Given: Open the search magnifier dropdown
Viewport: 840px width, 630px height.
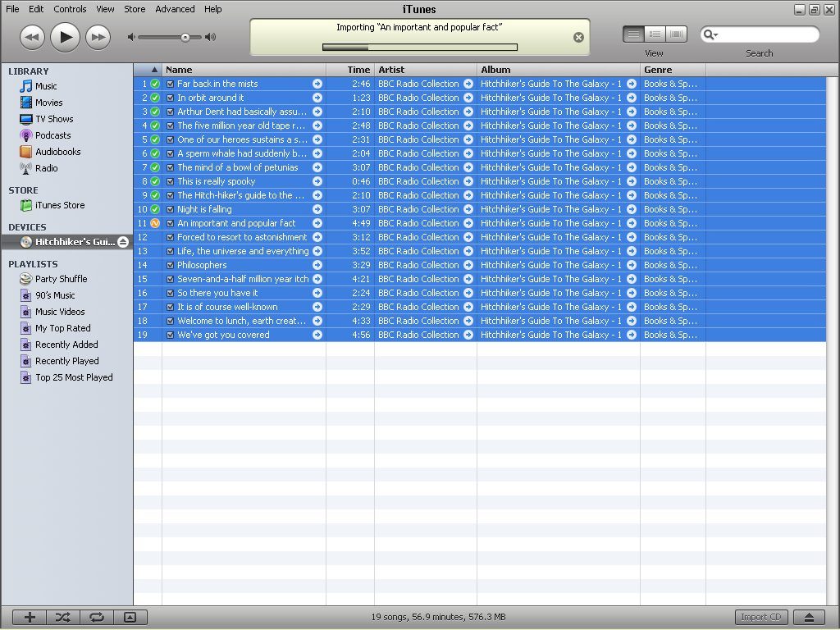Looking at the screenshot, I should click(x=710, y=34).
